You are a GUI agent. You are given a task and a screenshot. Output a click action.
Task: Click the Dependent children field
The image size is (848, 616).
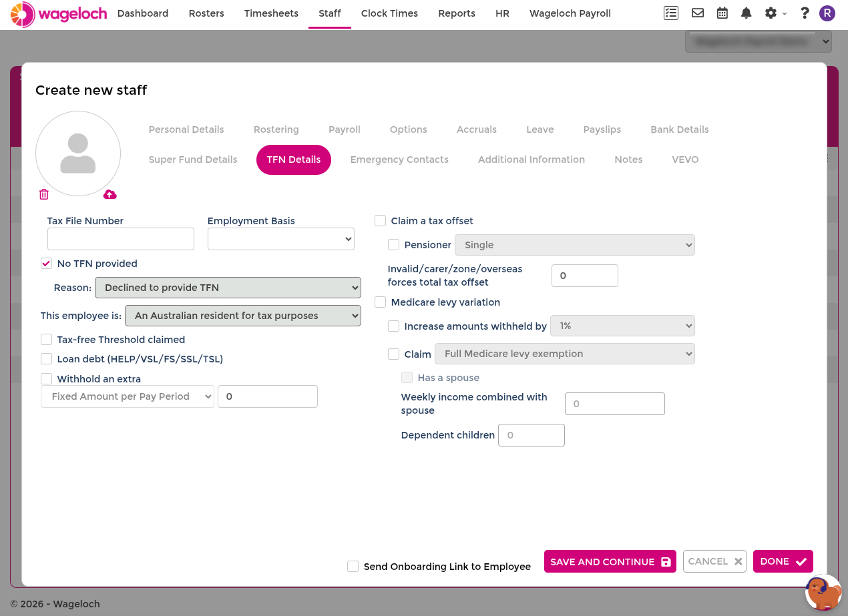coord(532,435)
